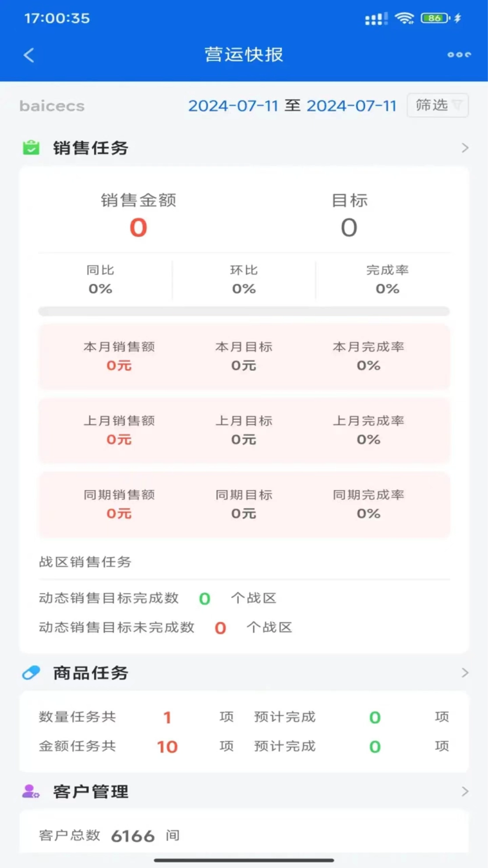Screen dimensions: 488x868
Task: Select the start date 2024-07-11
Action: point(233,106)
